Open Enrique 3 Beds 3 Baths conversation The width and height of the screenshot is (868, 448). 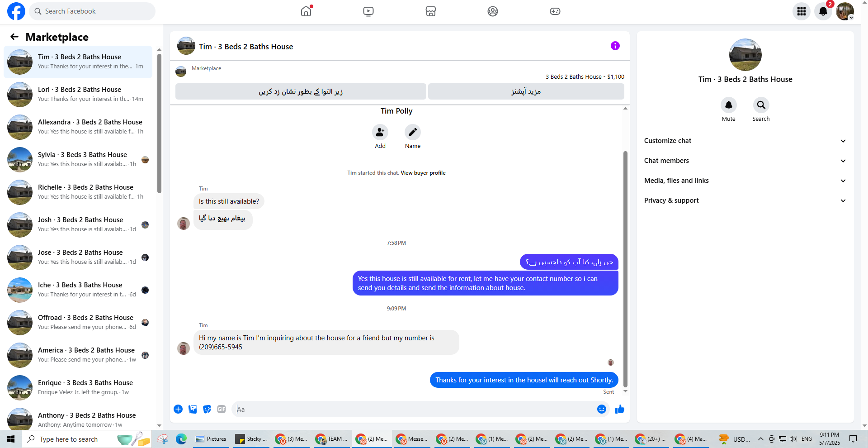[78, 388]
